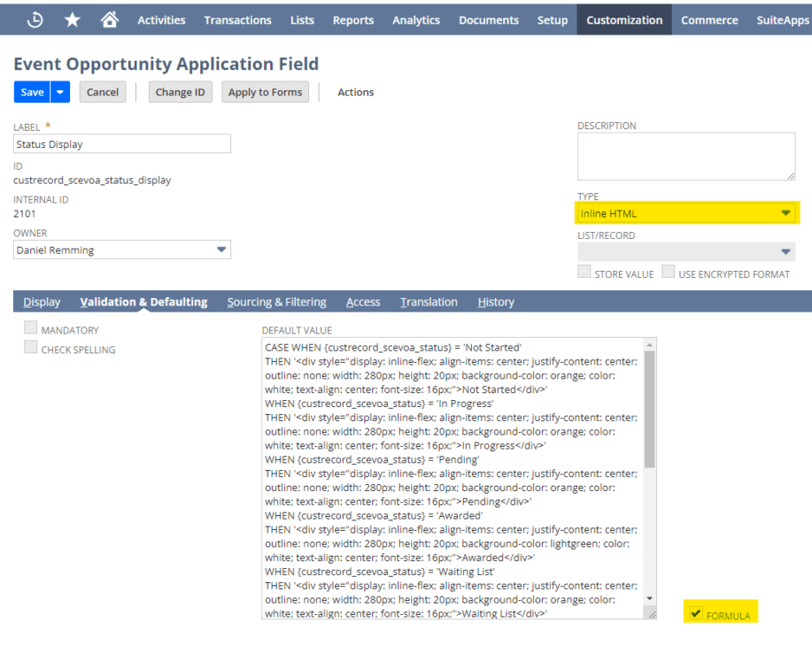Open the Type dropdown showing Inline HTML
The height and width of the screenshot is (646, 812).
coord(784,212)
